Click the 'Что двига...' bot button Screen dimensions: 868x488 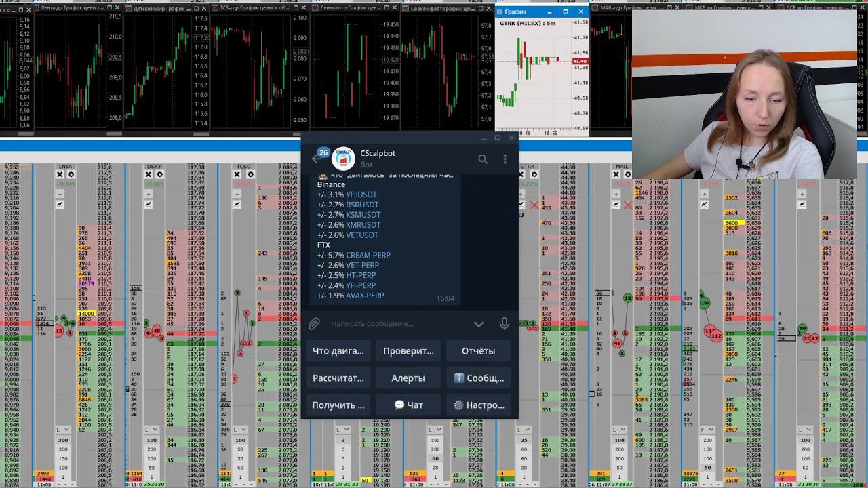[x=338, y=351]
